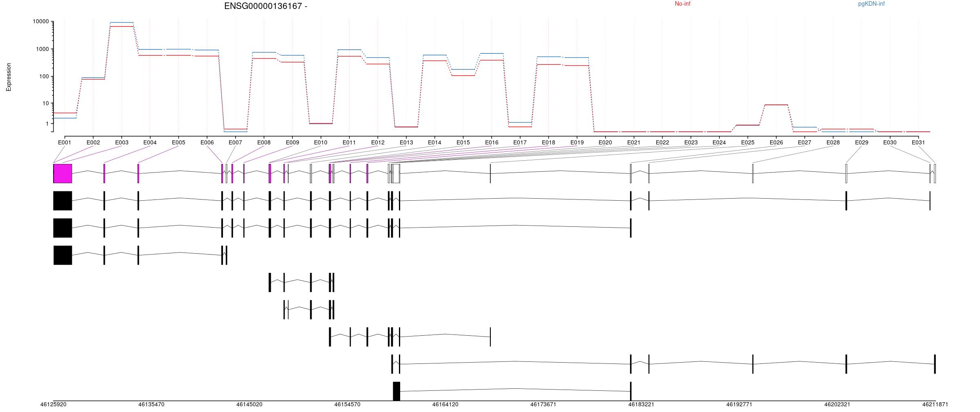Click genomic coordinate 46192771
This screenshot has width=980, height=412.
[x=739, y=404]
